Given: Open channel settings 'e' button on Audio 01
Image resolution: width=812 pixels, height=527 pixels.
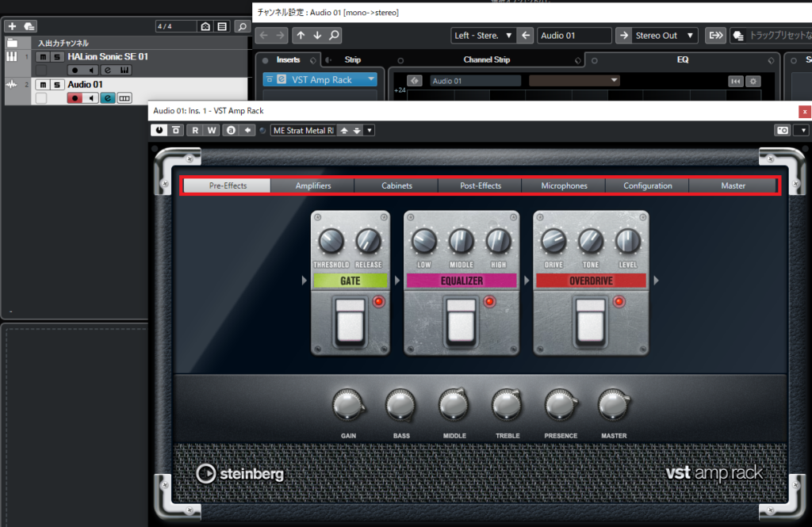Looking at the screenshot, I should point(108,98).
